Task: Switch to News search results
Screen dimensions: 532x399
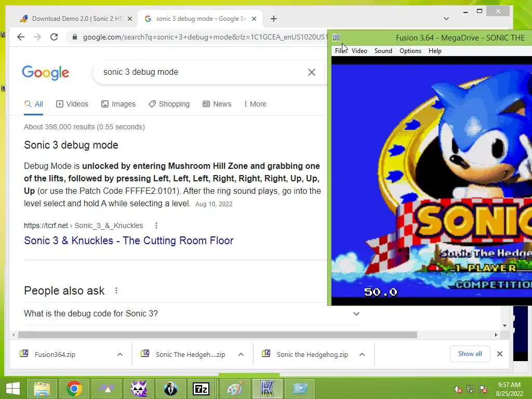Action: [x=217, y=104]
